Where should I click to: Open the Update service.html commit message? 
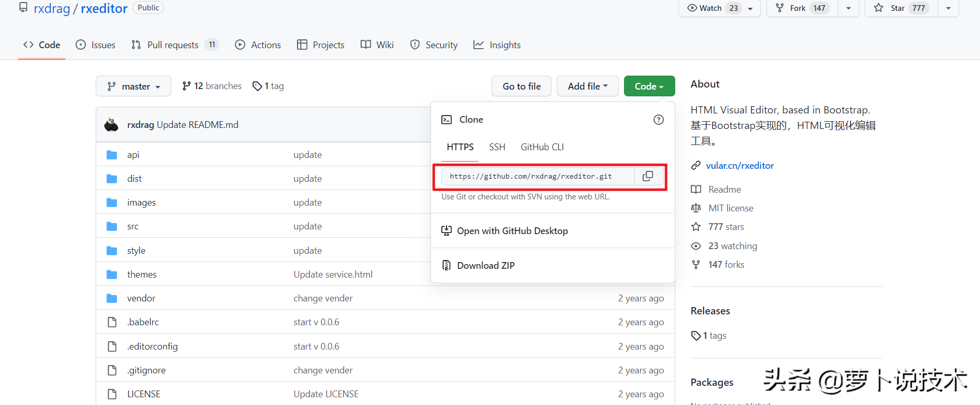point(333,274)
